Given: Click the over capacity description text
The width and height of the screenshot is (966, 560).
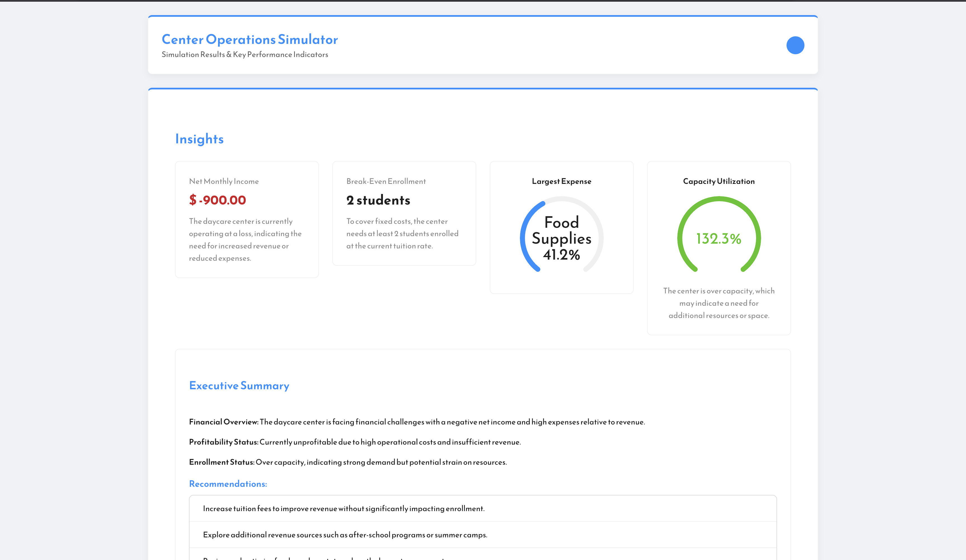Looking at the screenshot, I should click(719, 303).
